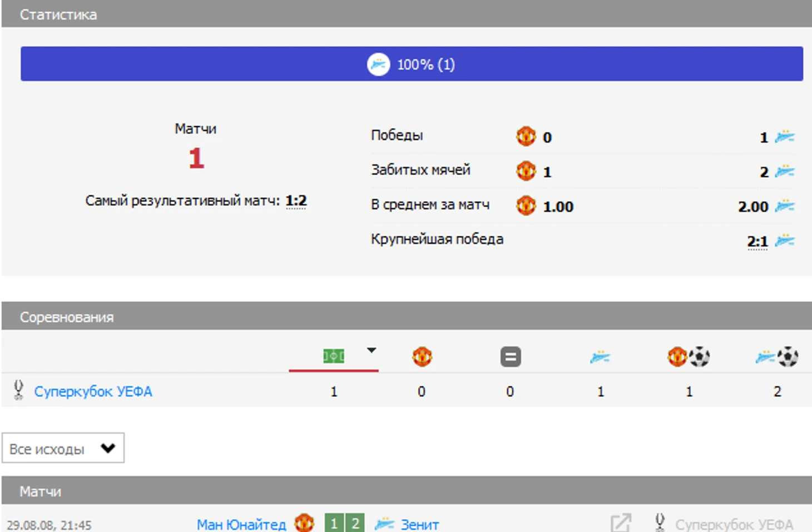Image resolution: width=812 pixels, height=532 pixels.
Task: Sort by draws equals icon
Action: (511, 356)
